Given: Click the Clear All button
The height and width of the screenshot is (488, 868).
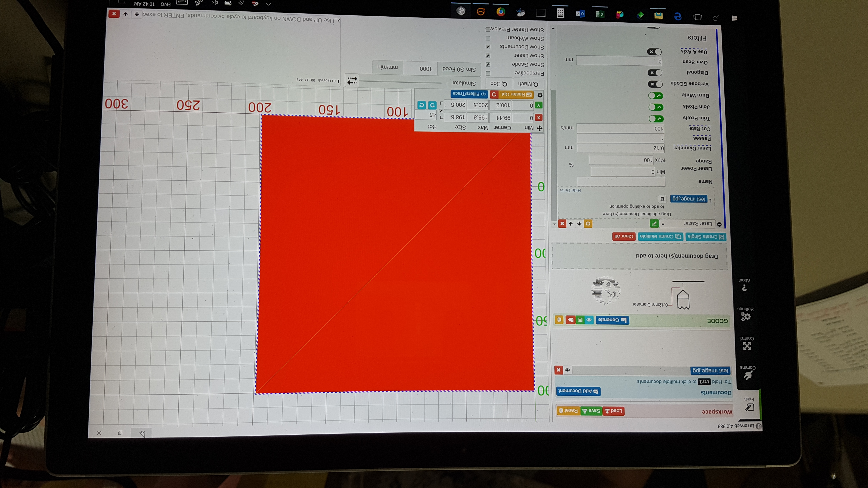Looking at the screenshot, I should (624, 236).
